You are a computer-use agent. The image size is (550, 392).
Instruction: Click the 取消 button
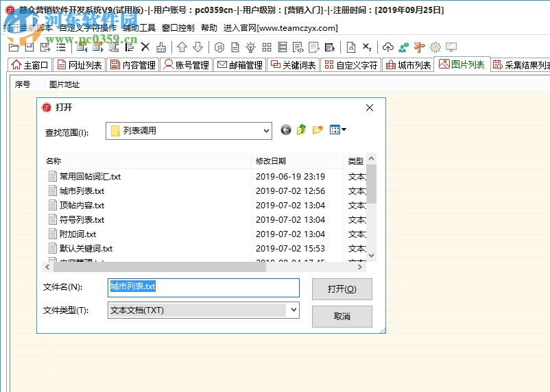click(x=342, y=316)
